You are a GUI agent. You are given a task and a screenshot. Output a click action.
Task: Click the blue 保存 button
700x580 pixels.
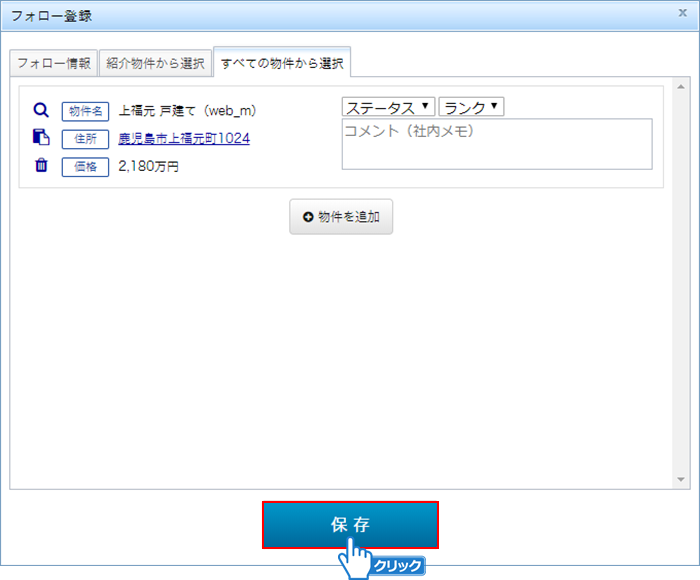(x=350, y=525)
